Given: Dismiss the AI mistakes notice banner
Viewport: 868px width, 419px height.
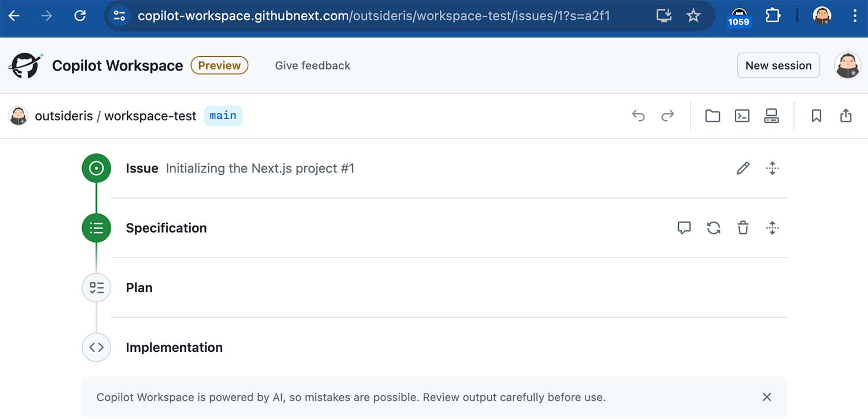Looking at the screenshot, I should click(x=767, y=397).
